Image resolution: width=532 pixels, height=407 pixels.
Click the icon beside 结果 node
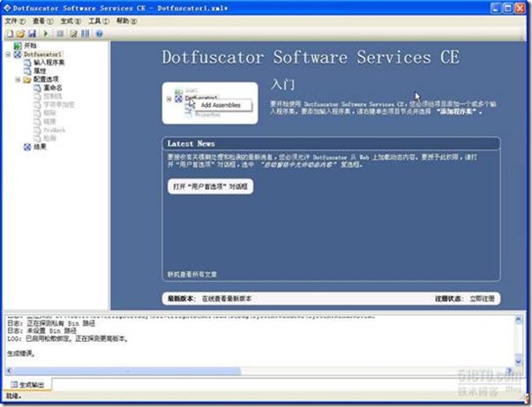pyautogui.click(x=27, y=147)
